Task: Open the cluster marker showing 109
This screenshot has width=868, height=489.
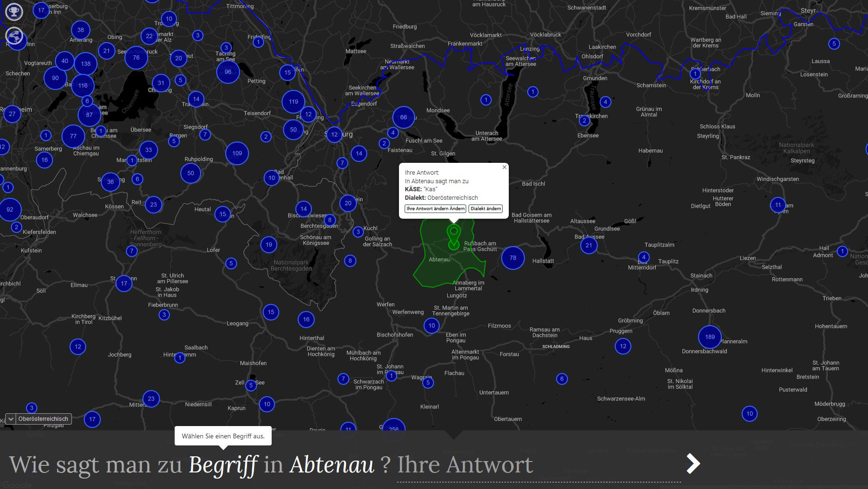Action: click(x=237, y=153)
